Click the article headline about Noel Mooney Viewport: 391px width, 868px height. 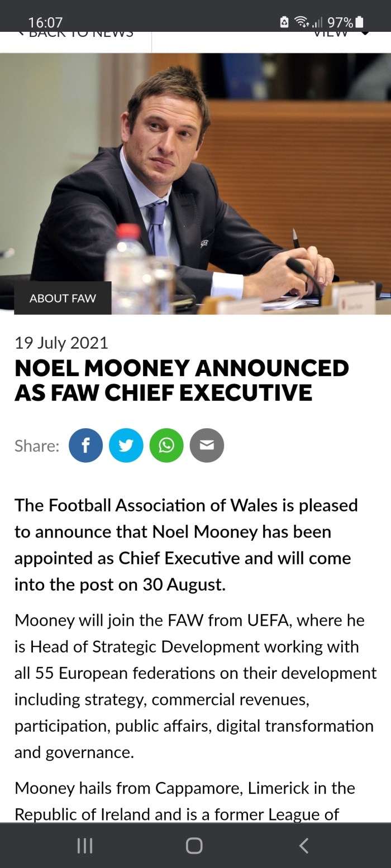pos(182,380)
